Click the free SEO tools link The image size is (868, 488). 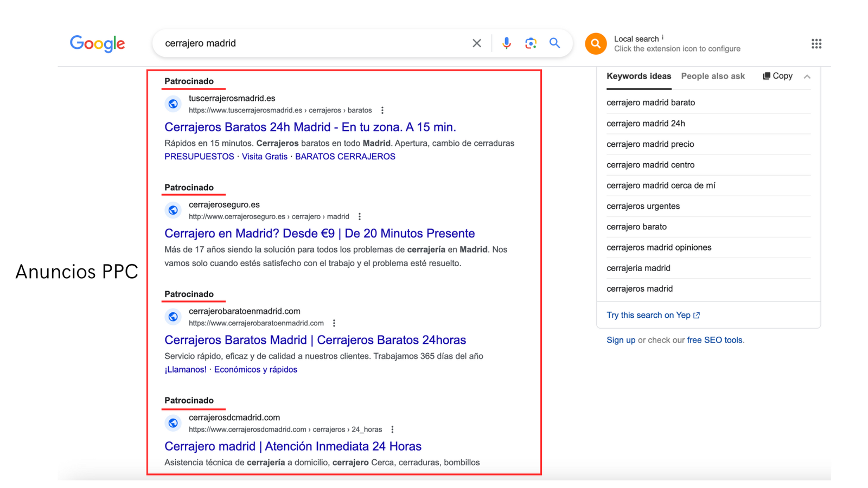(x=714, y=340)
